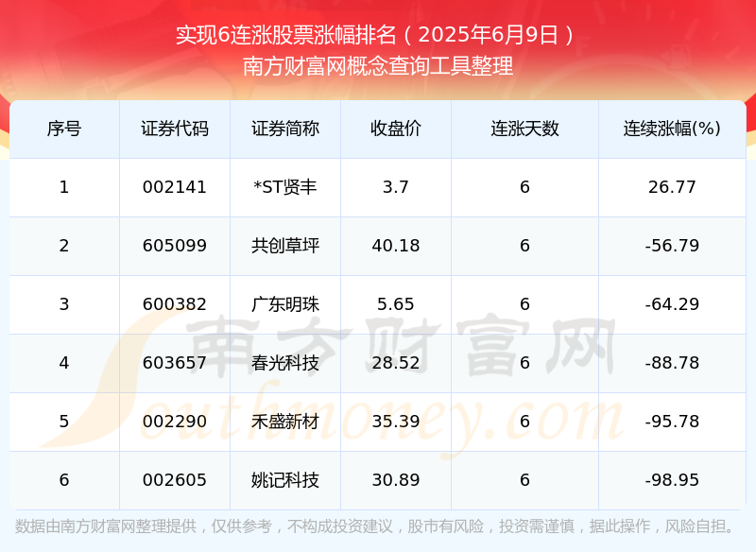756x552 pixels.
Task: Click stock code '002141'
Action: [x=175, y=187]
